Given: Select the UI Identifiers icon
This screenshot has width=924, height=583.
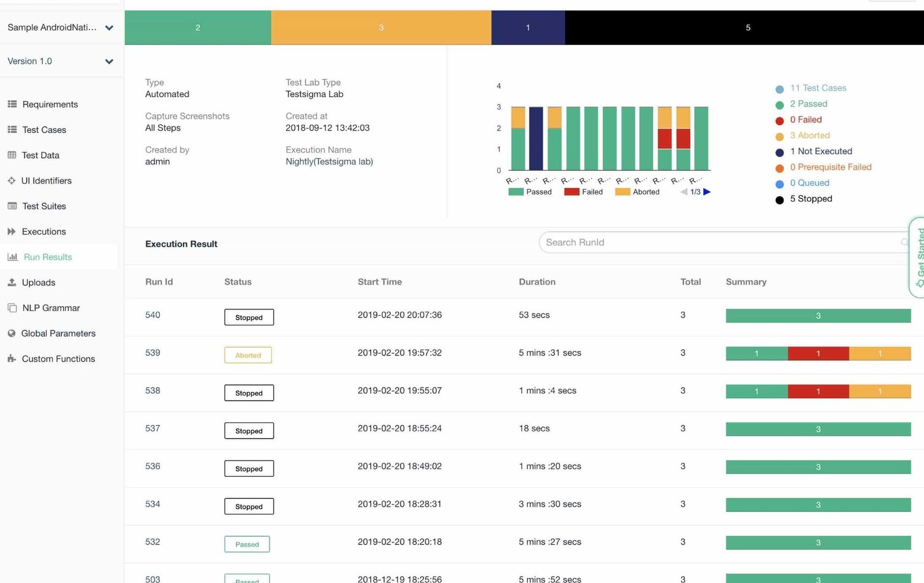Looking at the screenshot, I should point(12,180).
